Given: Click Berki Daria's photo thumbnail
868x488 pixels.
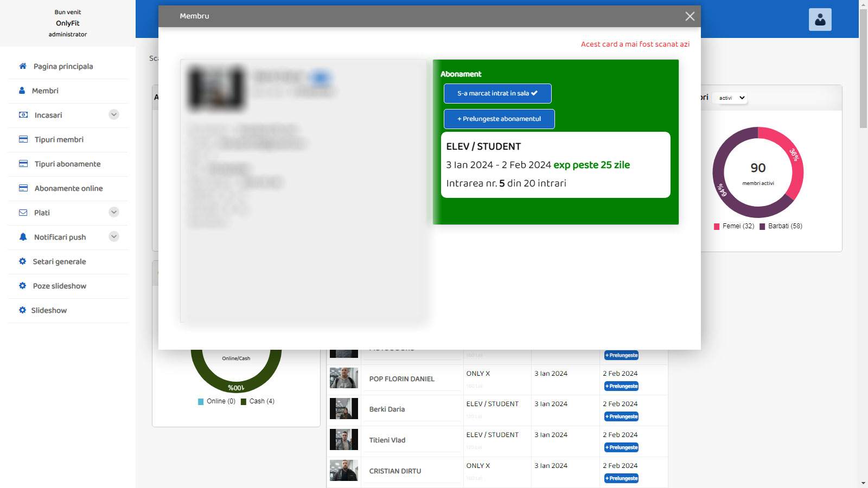Looking at the screenshot, I should tap(344, 409).
